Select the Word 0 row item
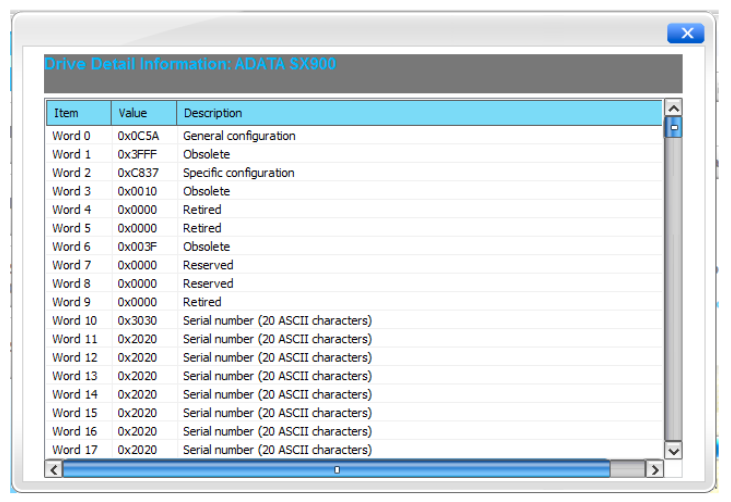Viewport: 731px width, 502px height. 71,136
